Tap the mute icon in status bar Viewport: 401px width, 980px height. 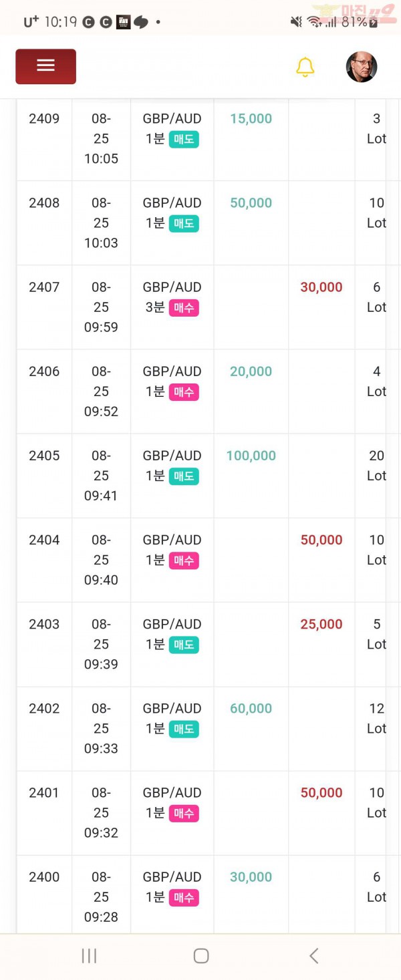tap(296, 22)
